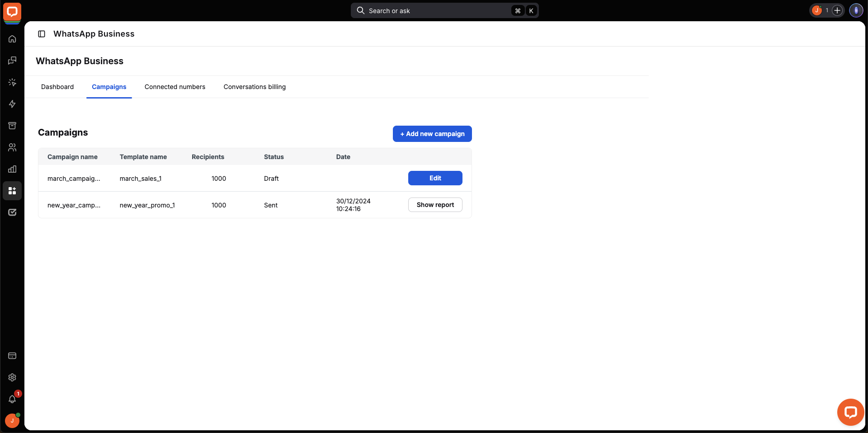Open the purple copilot icon in the top right
This screenshot has height=433, width=868.
click(856, 10)
